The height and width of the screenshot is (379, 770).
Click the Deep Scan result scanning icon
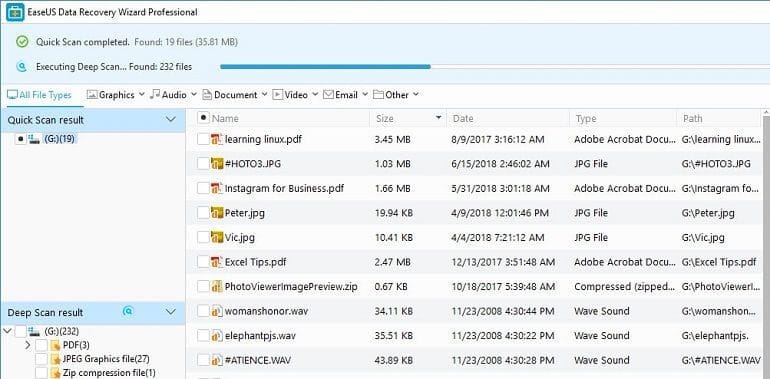(128, 311)
